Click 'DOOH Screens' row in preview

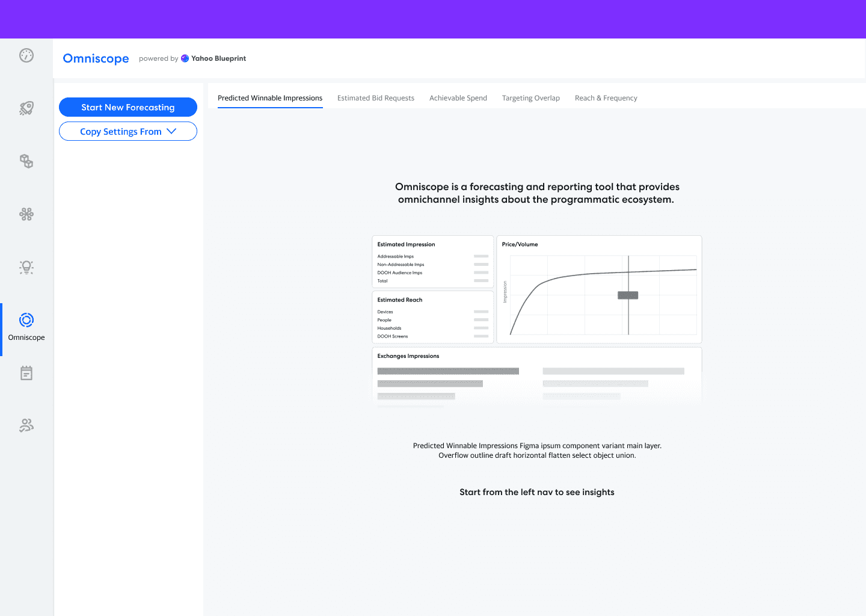point(433,336)
